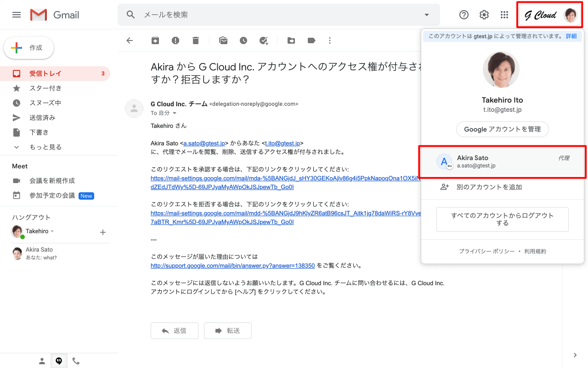Open search options dropdown arrow
Viewport: 588px width, 368px height.
point(427,15)
